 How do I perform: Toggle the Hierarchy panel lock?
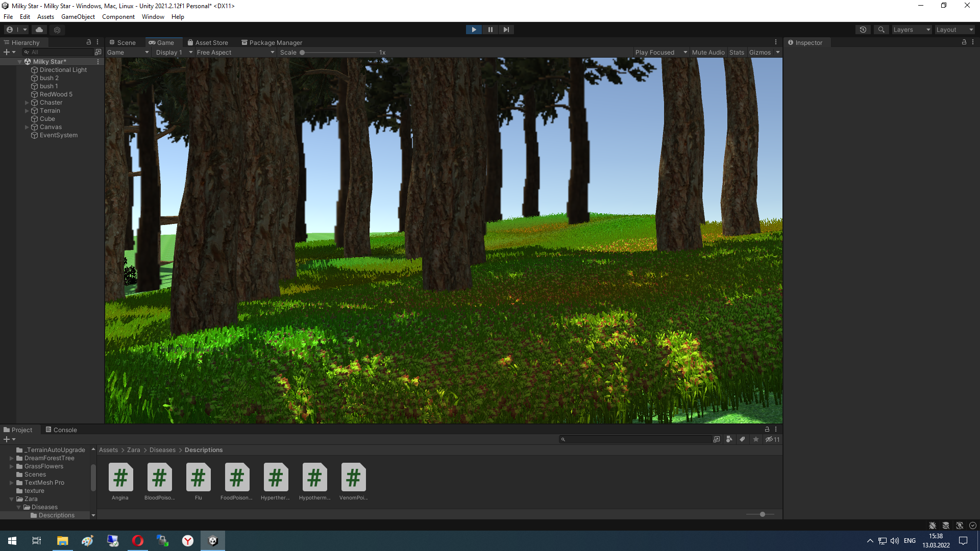pyautogui.click(x=89, y=42)
